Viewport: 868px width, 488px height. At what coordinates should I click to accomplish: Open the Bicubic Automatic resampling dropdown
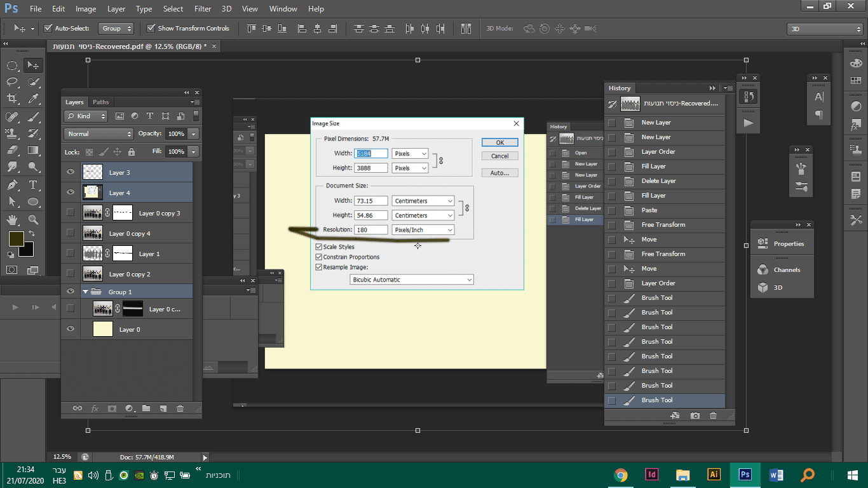pos(412,280)
